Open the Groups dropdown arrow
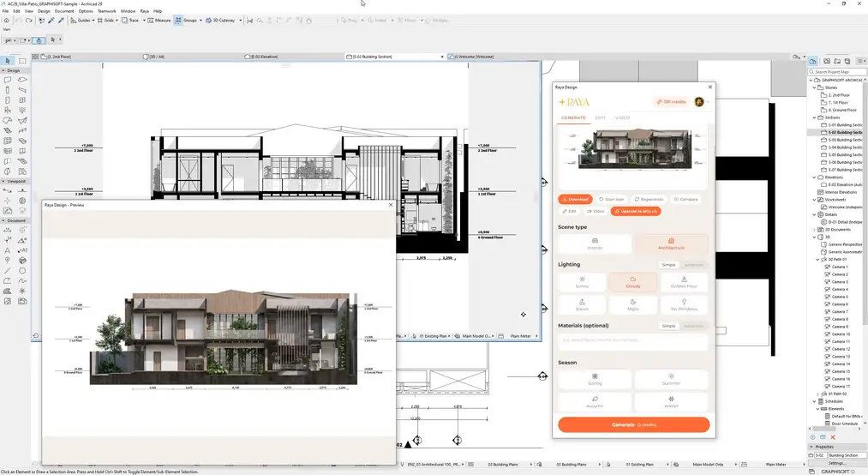This screenshot has width=868, height=475. pos(201,21)
